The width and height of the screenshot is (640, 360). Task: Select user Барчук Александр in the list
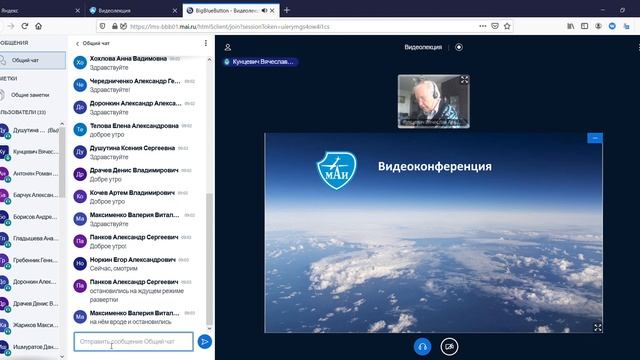[30, 195]
